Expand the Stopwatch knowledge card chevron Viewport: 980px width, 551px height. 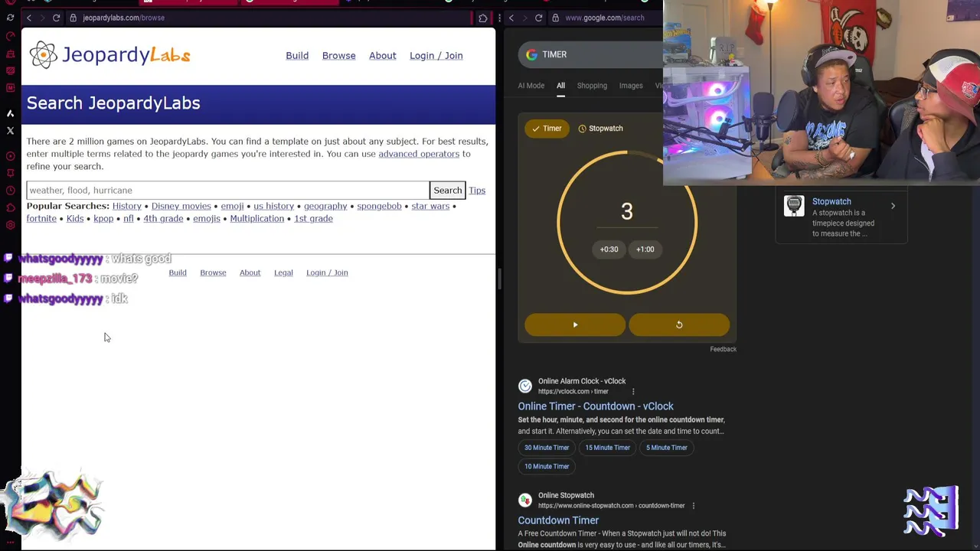893,206
